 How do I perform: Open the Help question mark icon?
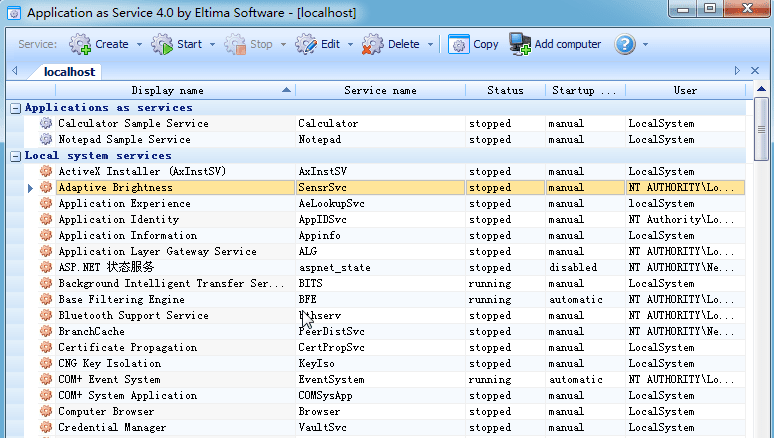pyautogui.click(x=625, y=44)
